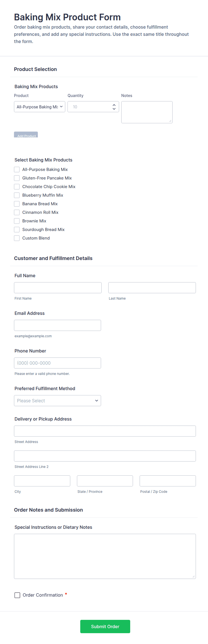Focus the Email Address input
Viewport: 208px width, 644px height.
pos(57,325)
